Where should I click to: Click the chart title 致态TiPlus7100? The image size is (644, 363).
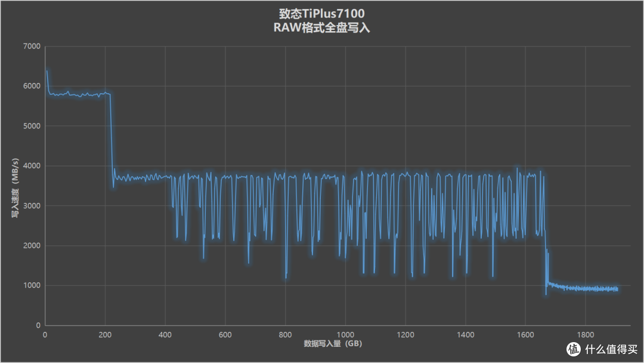(x=321, y=14)
